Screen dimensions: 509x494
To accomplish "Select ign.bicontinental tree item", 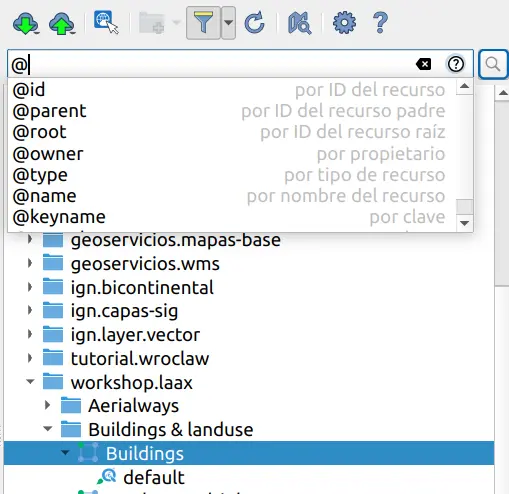I will (x=142, y=287).
